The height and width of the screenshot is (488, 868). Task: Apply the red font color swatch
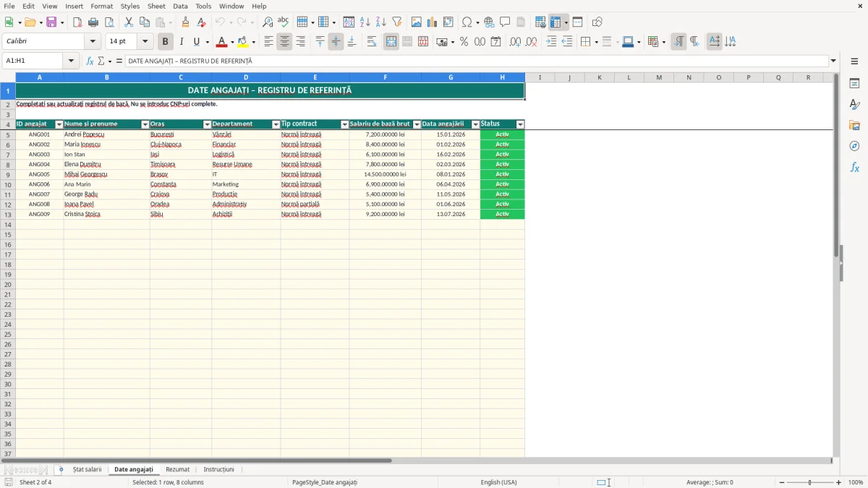pos(222,42)
